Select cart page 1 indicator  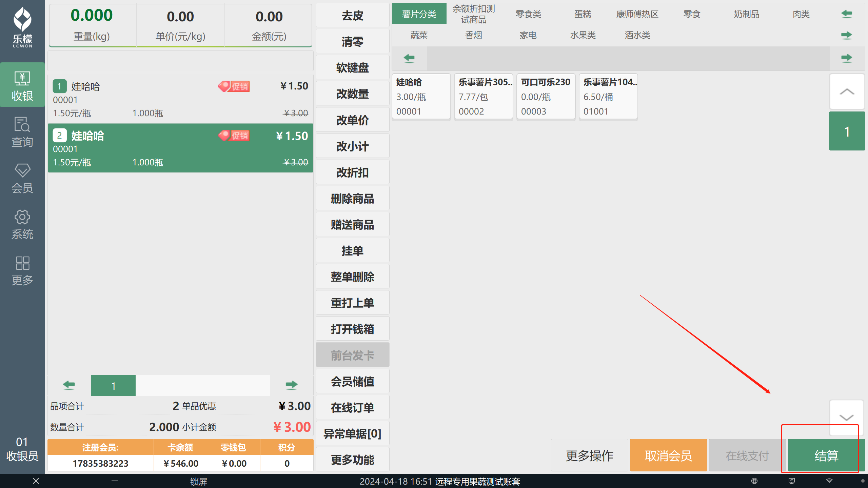(113, 386)
